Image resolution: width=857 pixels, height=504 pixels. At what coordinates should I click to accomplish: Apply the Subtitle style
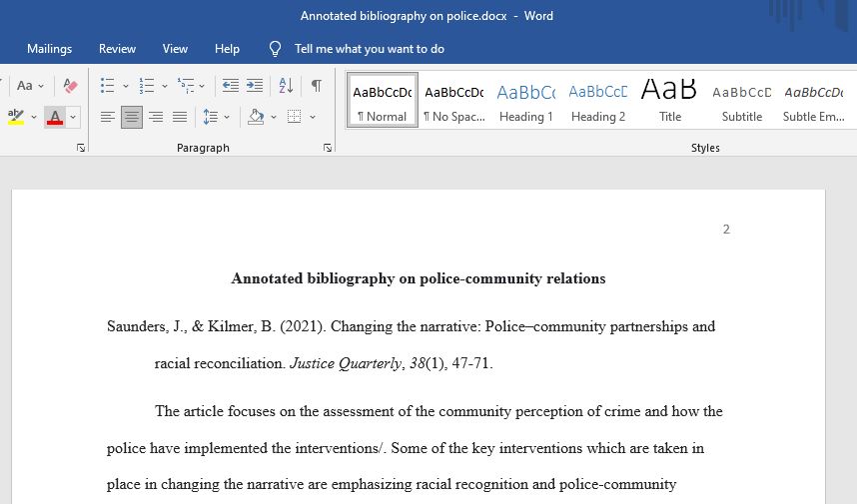click(x=742, y=101)
